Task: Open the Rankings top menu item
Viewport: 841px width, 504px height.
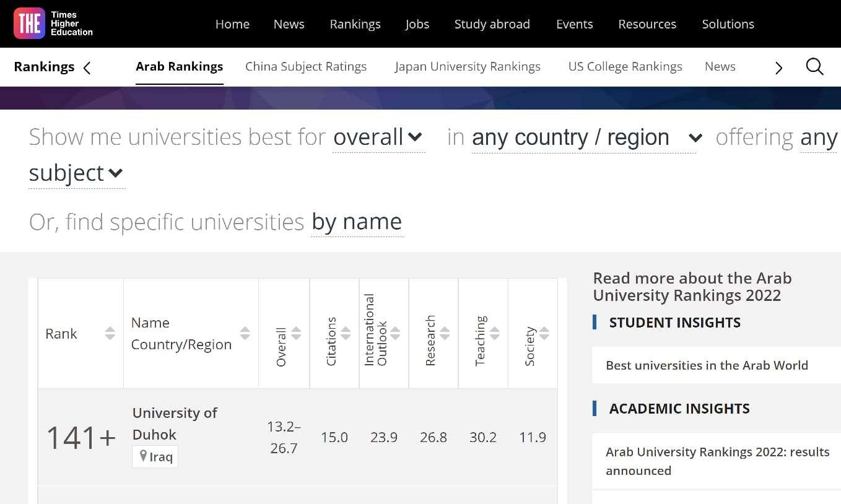Action: pyautogui.click(x=355, y=24)
